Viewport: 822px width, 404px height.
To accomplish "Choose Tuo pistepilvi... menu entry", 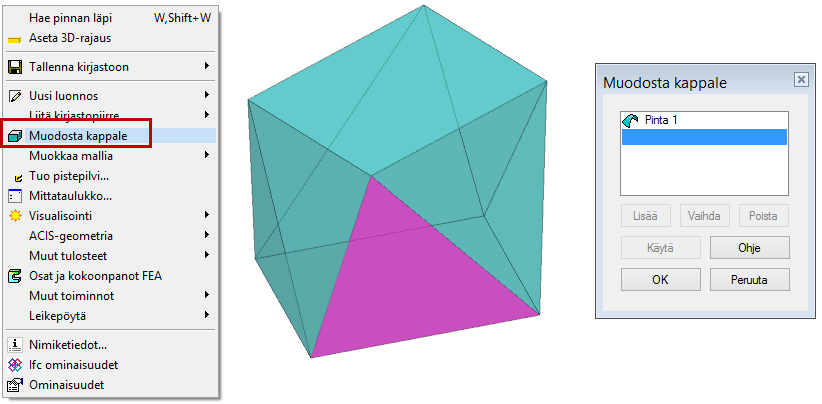I will click(x=111, y=177).
